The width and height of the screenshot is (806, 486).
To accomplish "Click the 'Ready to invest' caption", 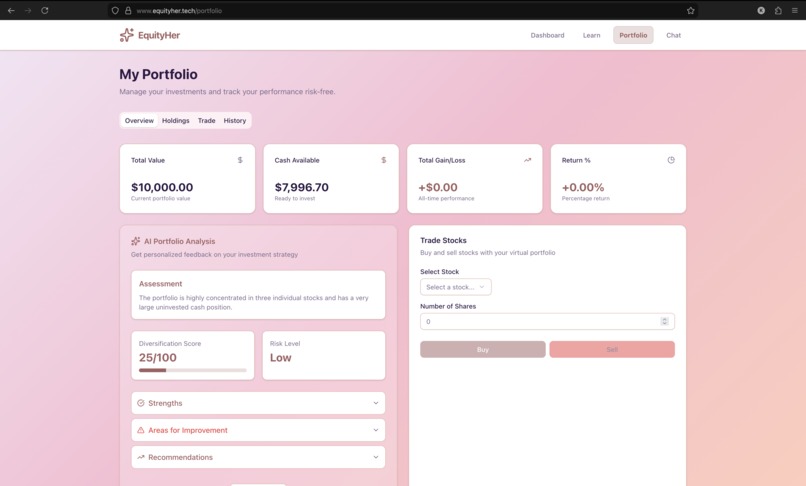I will point(295,199).
